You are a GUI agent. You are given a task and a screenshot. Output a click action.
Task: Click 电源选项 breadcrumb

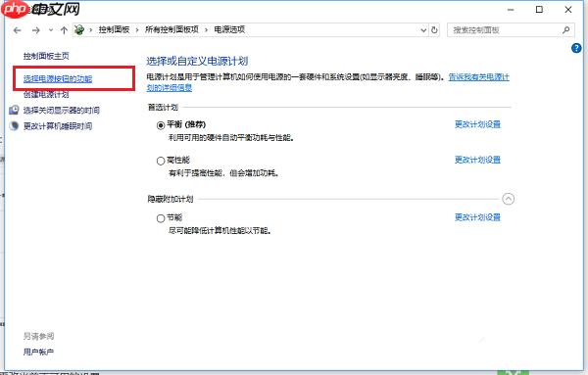point(229,29)
